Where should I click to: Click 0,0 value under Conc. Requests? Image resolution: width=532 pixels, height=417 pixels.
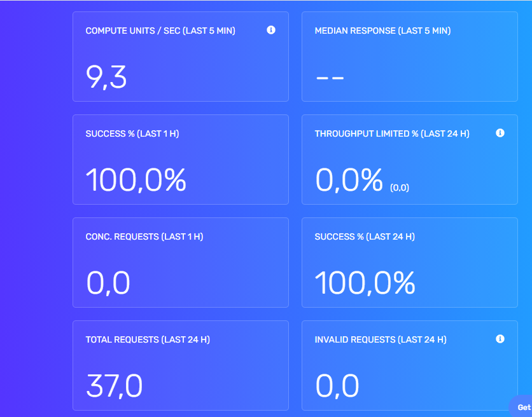[108, 283]
